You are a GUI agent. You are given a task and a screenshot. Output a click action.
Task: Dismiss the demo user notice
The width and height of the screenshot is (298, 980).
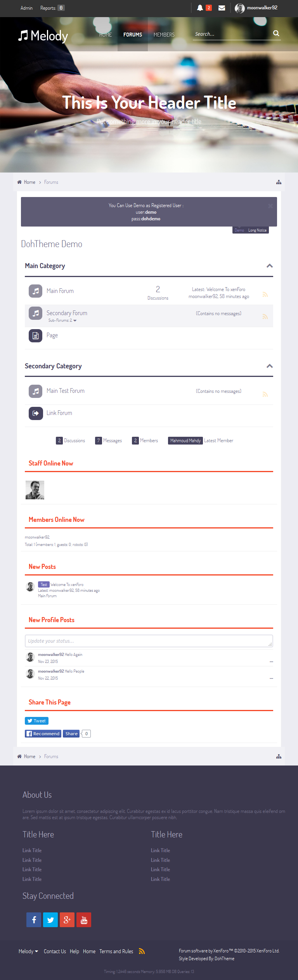[x=270, y=206]
